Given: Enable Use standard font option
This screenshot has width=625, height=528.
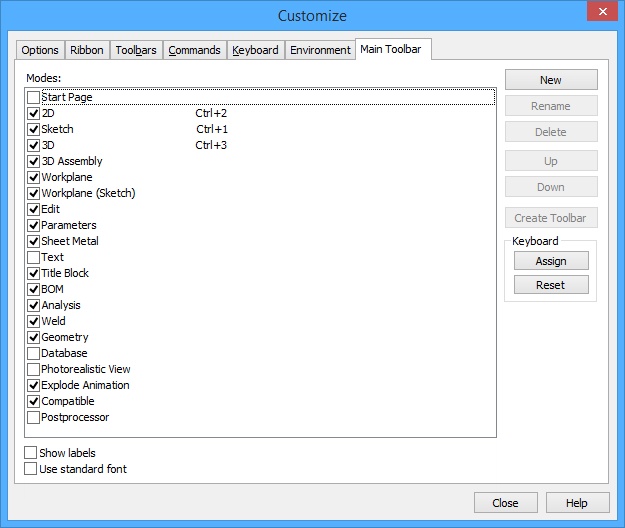Looking at the screenshot, I should (x=30, y=469).
